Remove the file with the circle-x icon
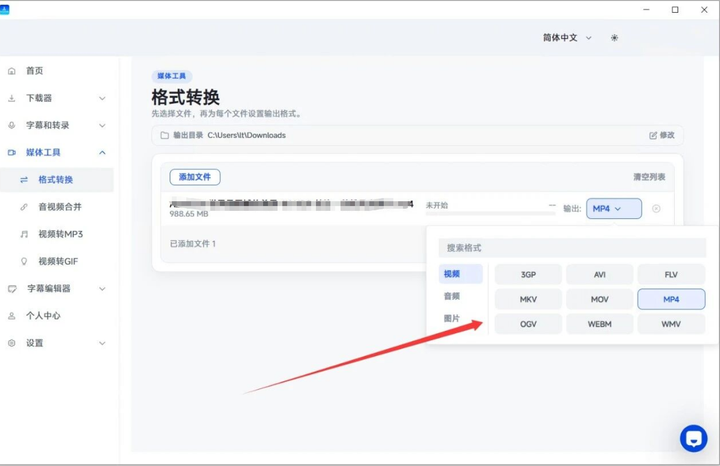Viewport: 720px width, 466px height. click(x=656, y=209)
